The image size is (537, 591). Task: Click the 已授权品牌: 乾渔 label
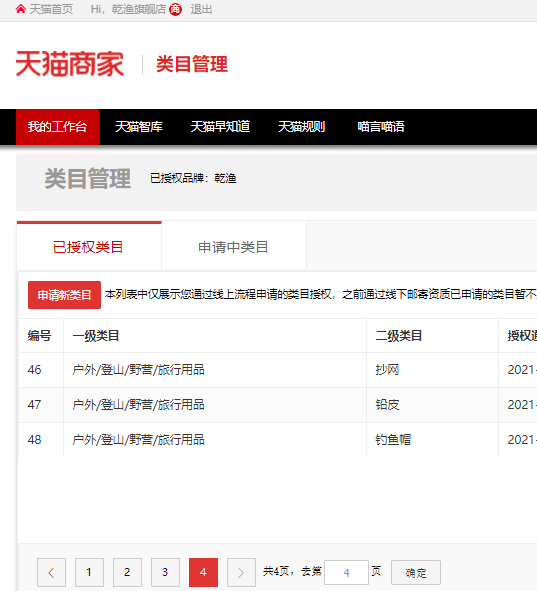[x=193, y=178]
